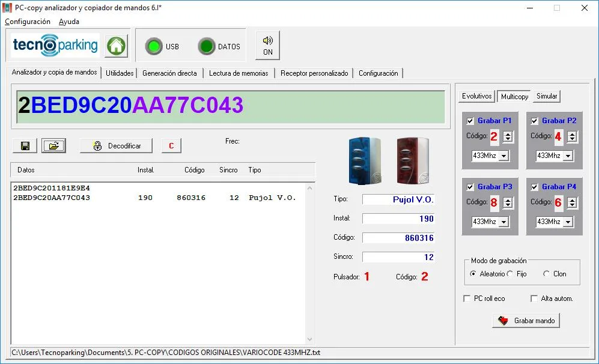Click the tecnoparking logo
The image size is (599, 364).
tap(55, 45)
